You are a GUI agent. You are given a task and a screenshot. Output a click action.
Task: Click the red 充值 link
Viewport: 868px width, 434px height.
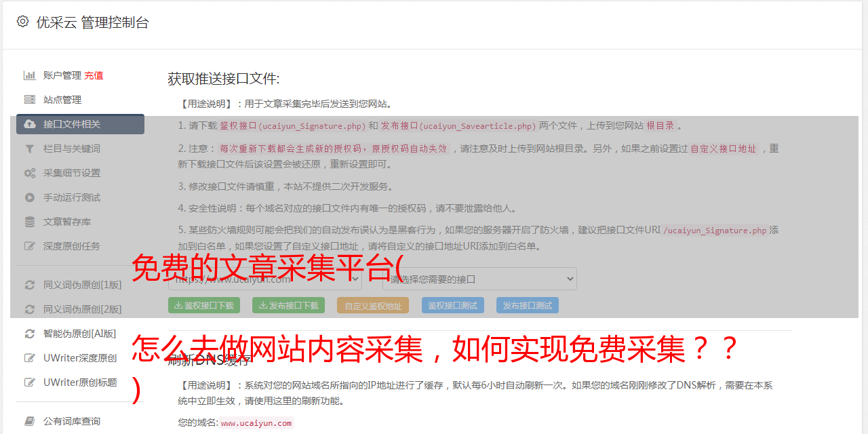coord(94,75)
